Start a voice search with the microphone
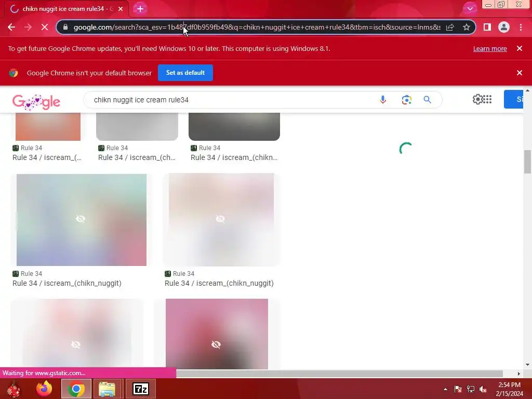The width and height of the screenshot is (532, 399). pos(383,100)
